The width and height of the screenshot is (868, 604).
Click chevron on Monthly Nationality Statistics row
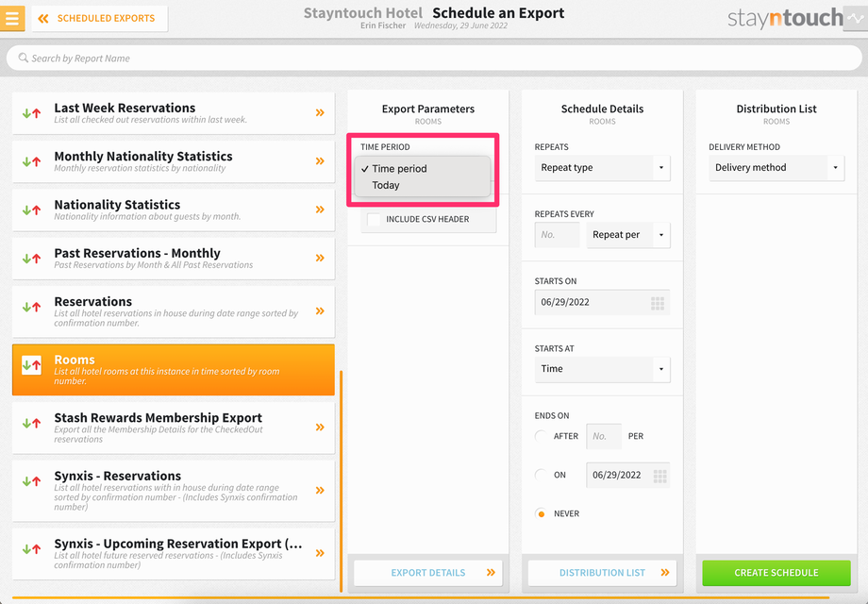click(320, 161)
